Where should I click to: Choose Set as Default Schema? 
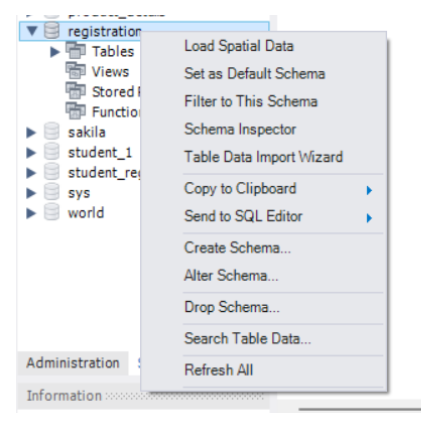[x=254, y=74]
